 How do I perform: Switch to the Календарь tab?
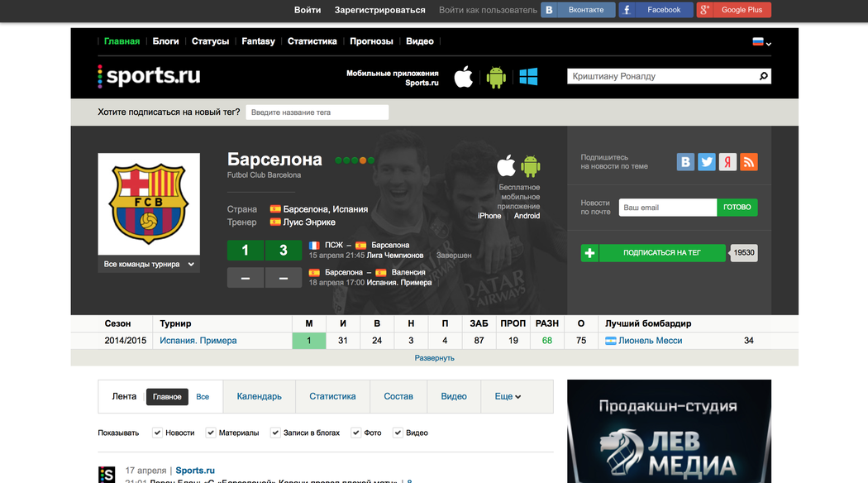pos(259,396)
